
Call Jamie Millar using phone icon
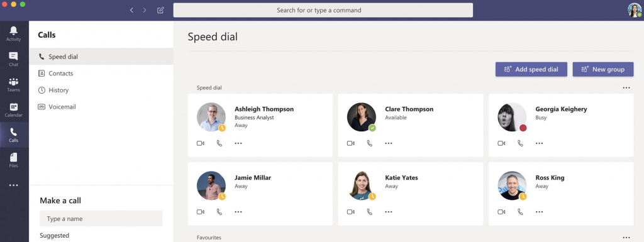219,212
